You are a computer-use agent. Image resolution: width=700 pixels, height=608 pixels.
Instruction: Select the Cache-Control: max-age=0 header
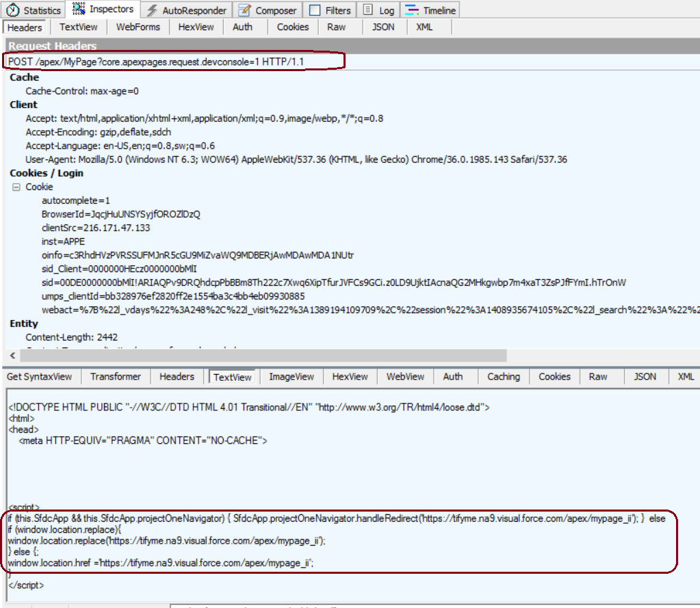[82, 91]
